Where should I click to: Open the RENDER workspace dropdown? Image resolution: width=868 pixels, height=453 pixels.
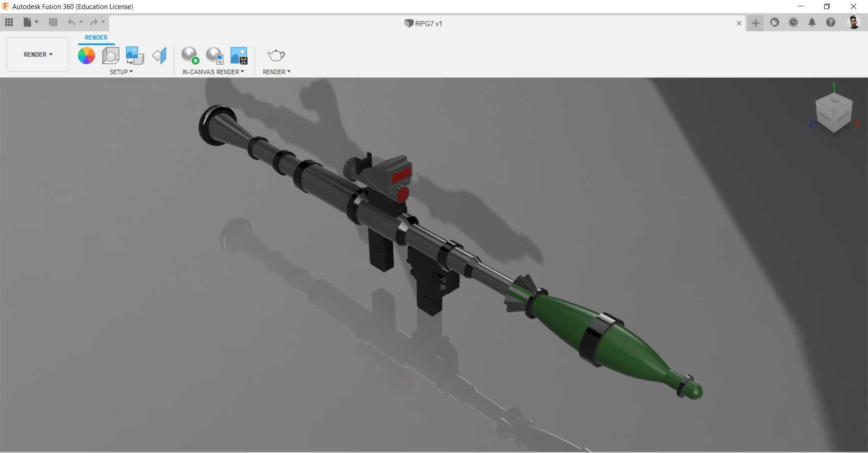pyautogui.click(x=38, y=54)
